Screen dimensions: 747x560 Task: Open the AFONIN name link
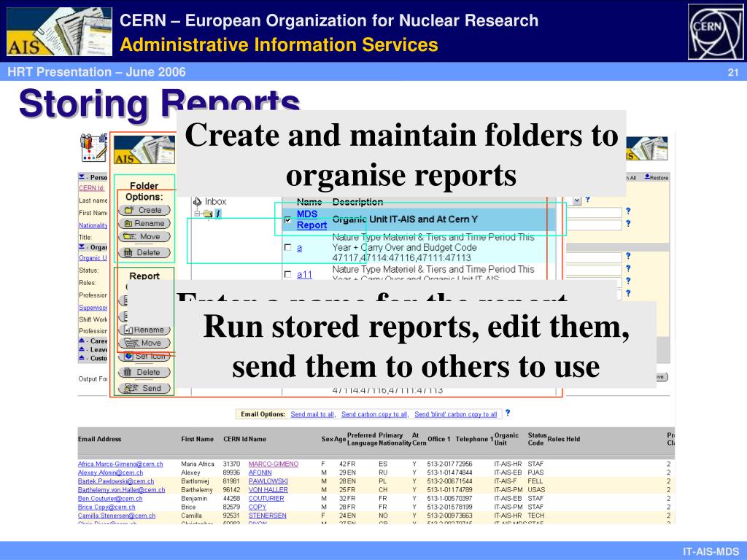click(x=260, y=472)
